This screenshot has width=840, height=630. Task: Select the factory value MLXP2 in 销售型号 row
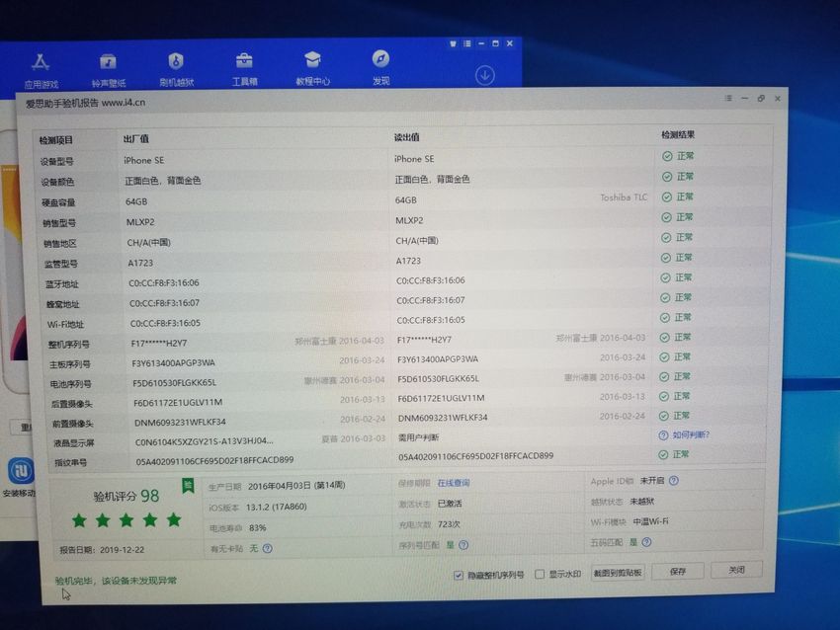tap(140, 222)
